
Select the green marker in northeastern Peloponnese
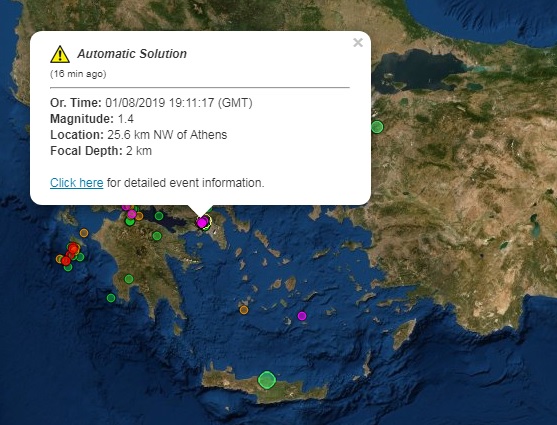pyautogui.click(x=157, y=236)
